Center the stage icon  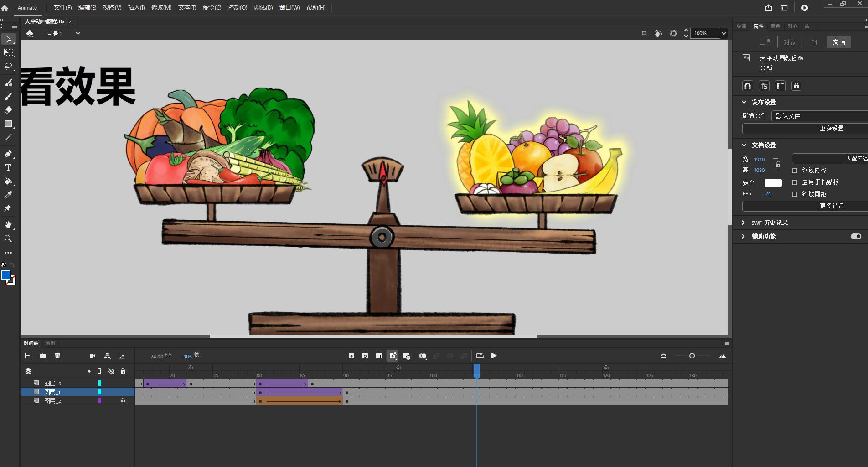click(x=644, y=33)
